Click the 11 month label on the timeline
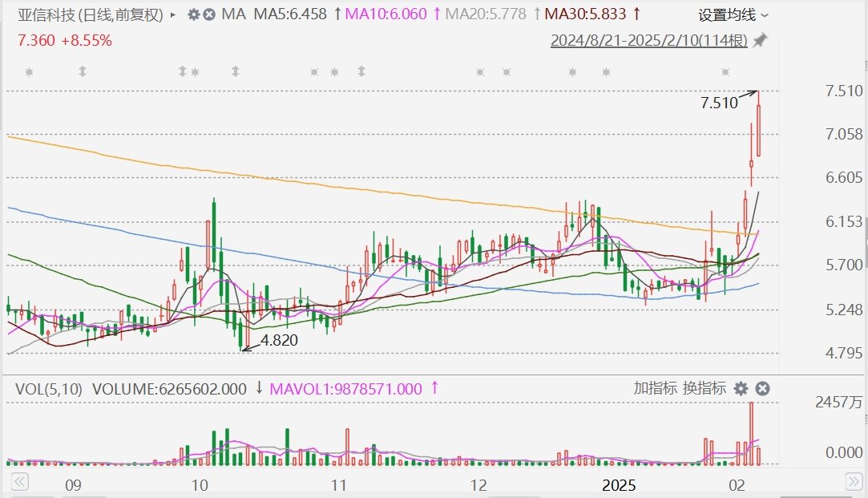Image resolution: width=868 pixels, height=498 pixels. [338, 486]
